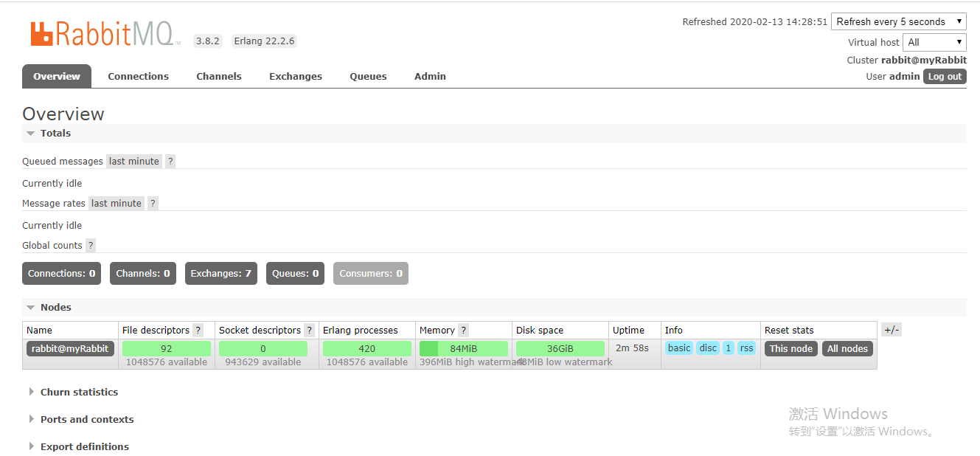The image size is (980, 456).
Task: Click the Disk space 36GiB bar
Action: (560, 348)
